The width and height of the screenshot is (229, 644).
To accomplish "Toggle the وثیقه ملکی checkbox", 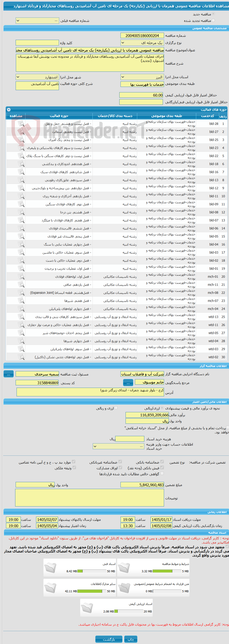I will (x=74, y=467).
